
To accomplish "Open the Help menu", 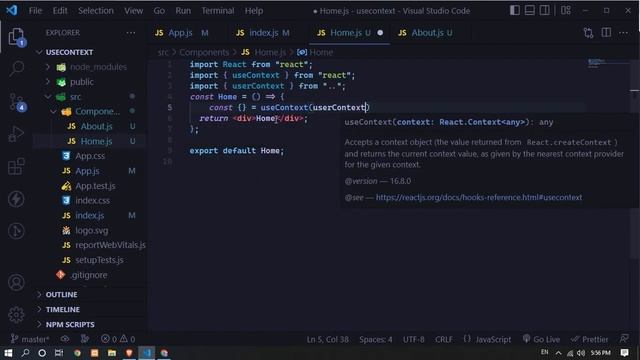I will [x=253, y=11].
